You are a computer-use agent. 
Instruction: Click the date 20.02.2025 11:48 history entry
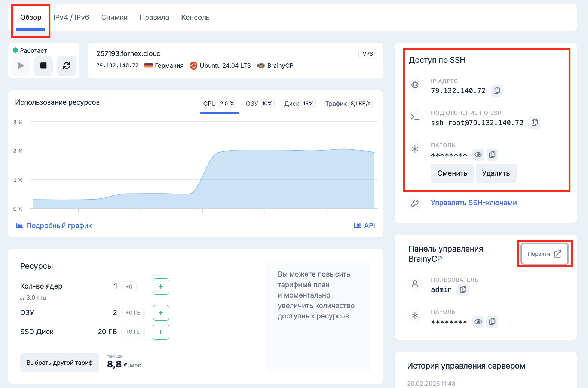(x=431, y=384)
